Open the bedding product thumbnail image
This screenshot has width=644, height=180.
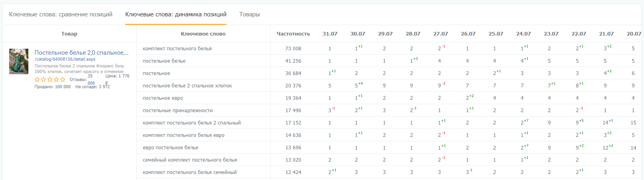(19, 61)
